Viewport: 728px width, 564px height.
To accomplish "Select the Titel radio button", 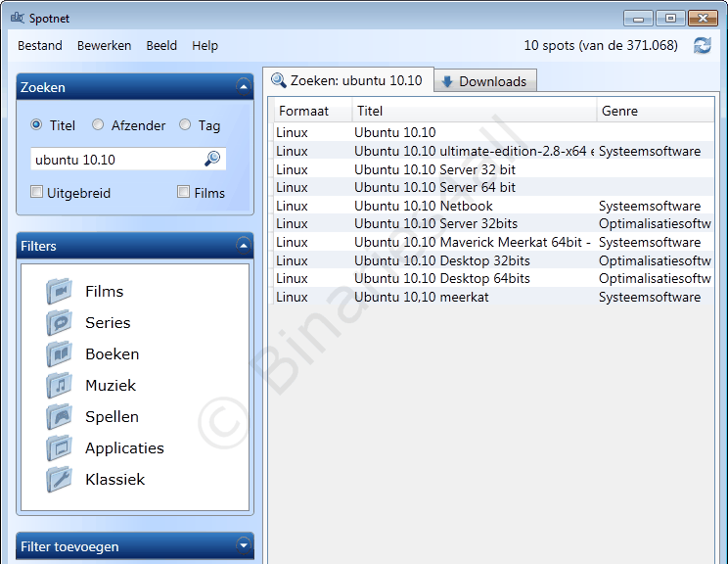I will click(36, 124).
